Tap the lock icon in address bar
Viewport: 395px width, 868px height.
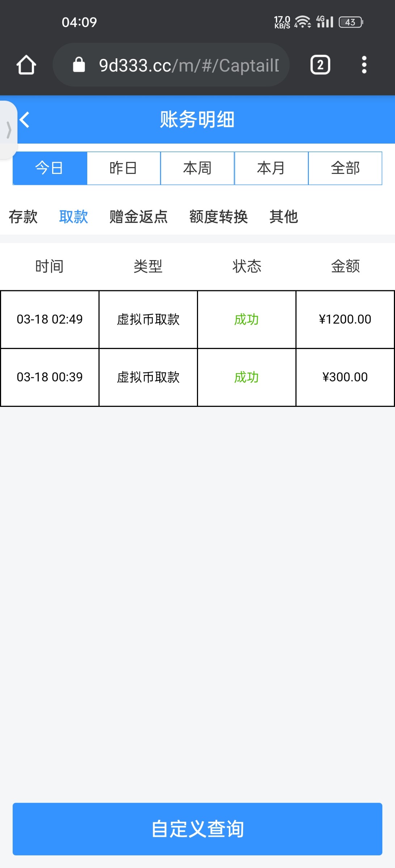click(x=79, y=65)
